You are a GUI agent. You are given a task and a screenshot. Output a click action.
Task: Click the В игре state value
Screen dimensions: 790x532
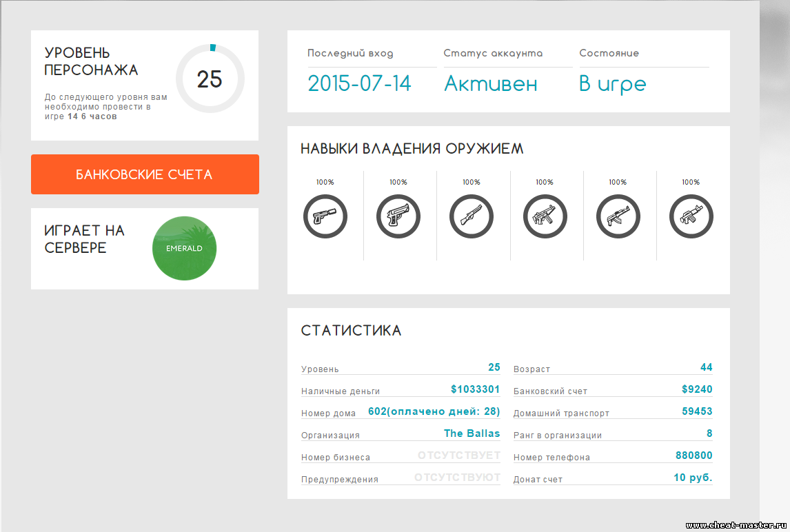[x=612, y=84]
